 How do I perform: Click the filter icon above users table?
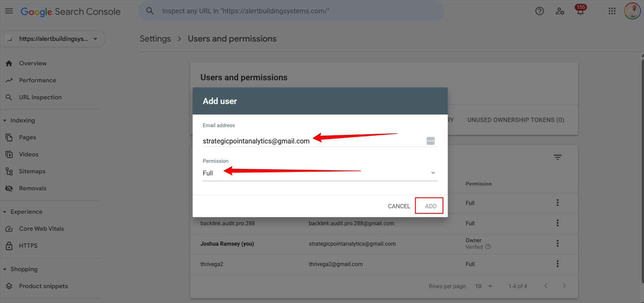click(557, 157)
